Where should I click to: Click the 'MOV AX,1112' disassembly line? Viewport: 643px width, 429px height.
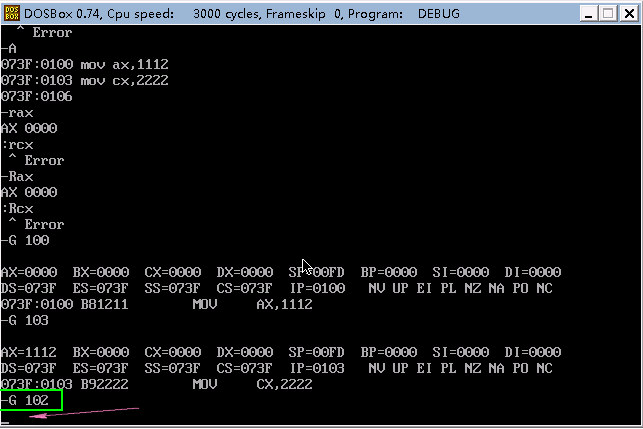tap(253, 304)
